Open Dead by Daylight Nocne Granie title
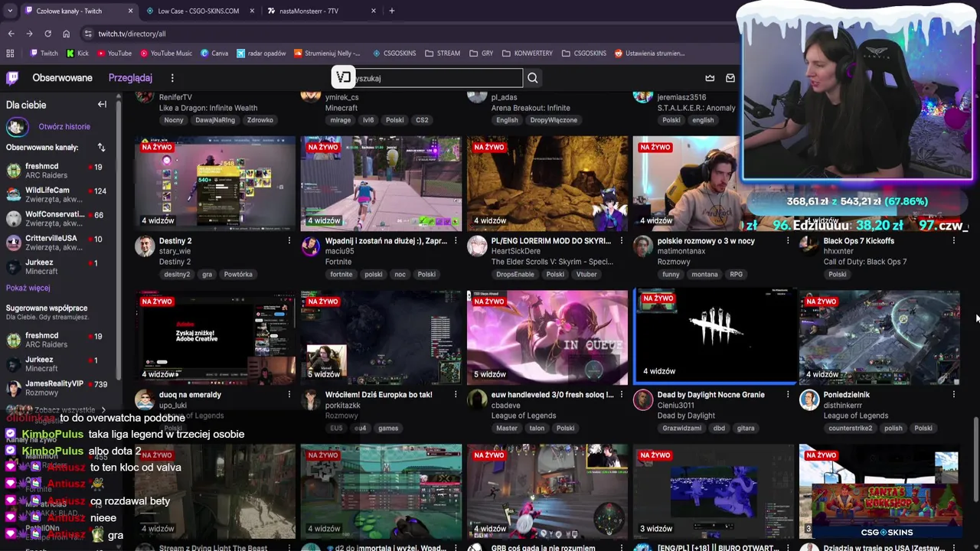Viewport: 980px width, 551px height. [710, 395]
